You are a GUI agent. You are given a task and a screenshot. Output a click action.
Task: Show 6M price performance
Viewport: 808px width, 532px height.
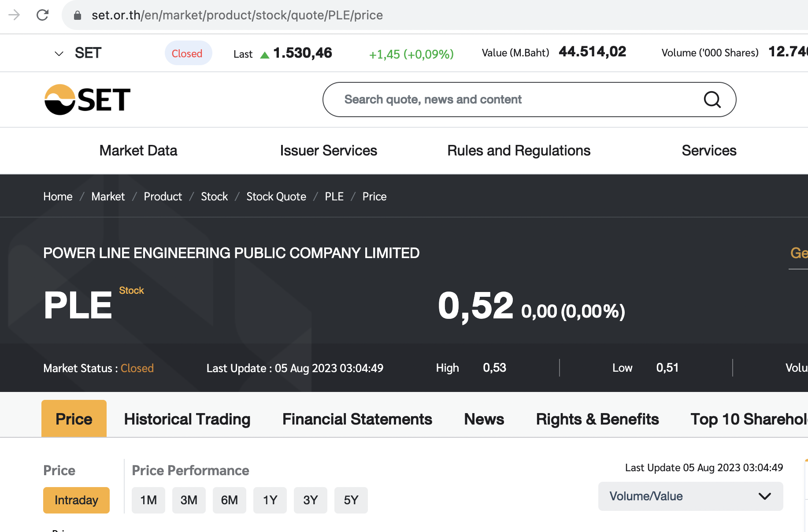click(x=230, y=500)
